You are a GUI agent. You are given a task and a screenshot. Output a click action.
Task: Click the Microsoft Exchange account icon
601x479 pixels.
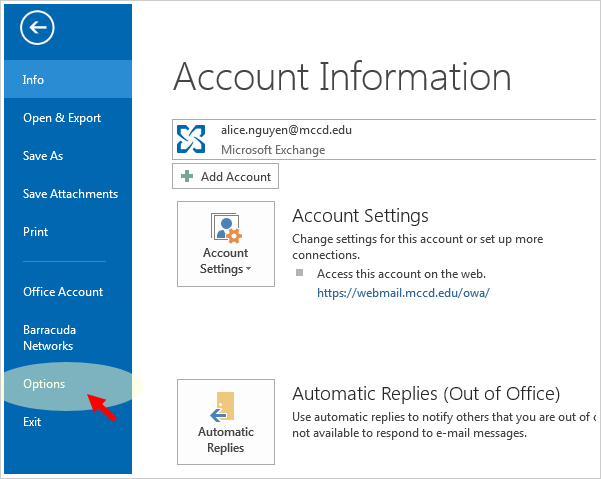(x=191, y=139)
